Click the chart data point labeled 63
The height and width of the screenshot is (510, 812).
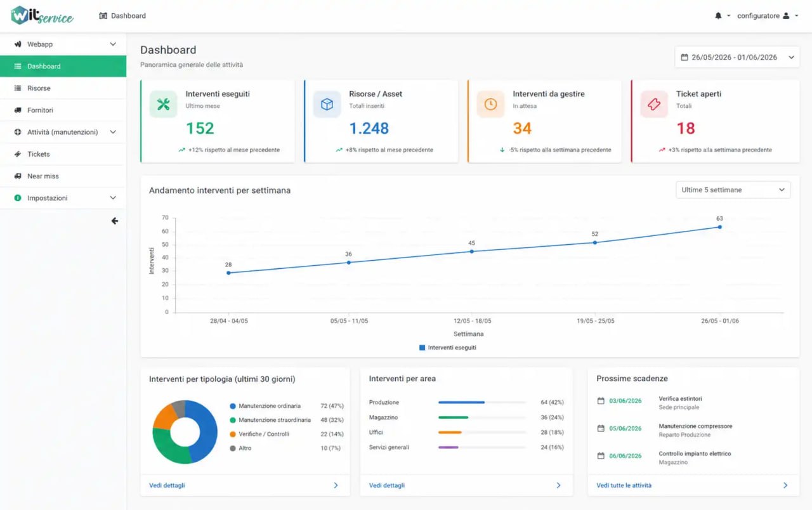(x=719, y=227)
